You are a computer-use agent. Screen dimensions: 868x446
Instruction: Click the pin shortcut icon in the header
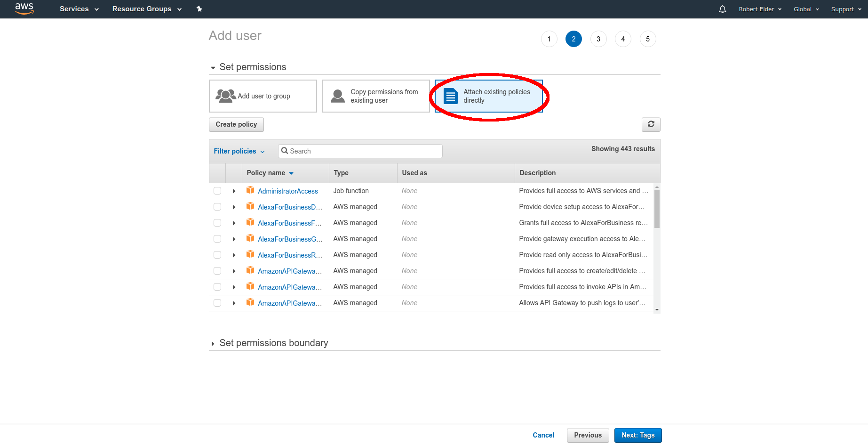(x=199, y=9)
